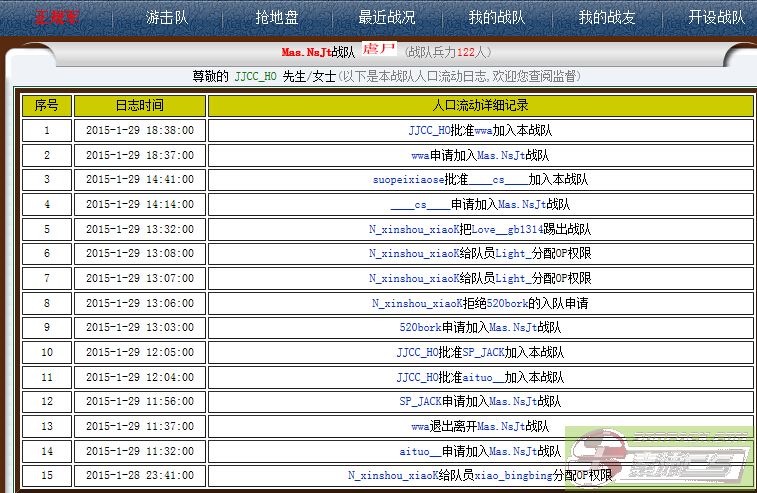Open xiao_bingbing link in row 15
This screenshot has height=493, width=757.
pos(515,476)
